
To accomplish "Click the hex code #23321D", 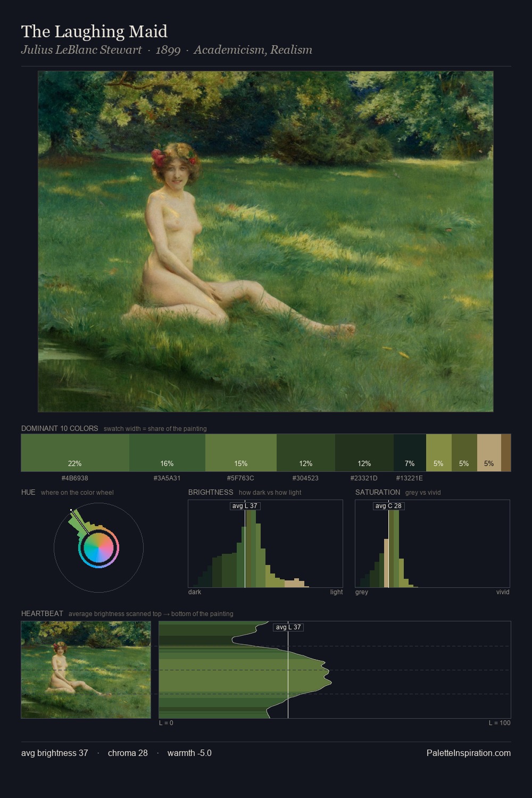I will [364, 478].
